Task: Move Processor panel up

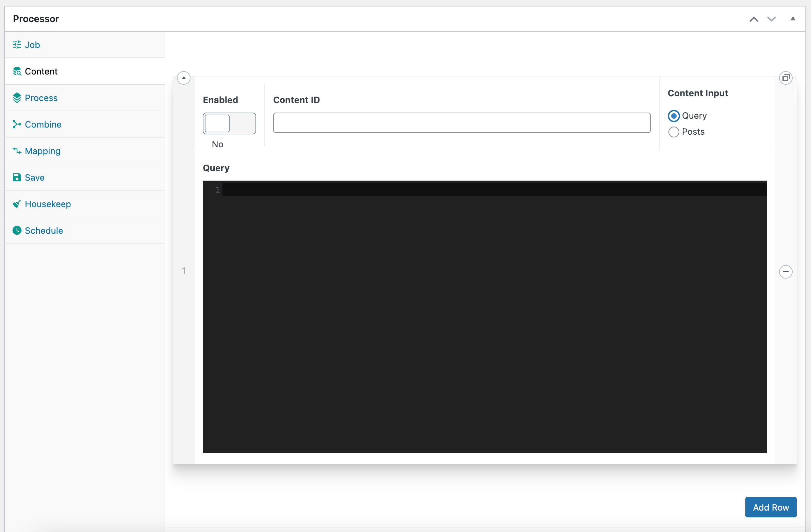Action: click(754, 19)
